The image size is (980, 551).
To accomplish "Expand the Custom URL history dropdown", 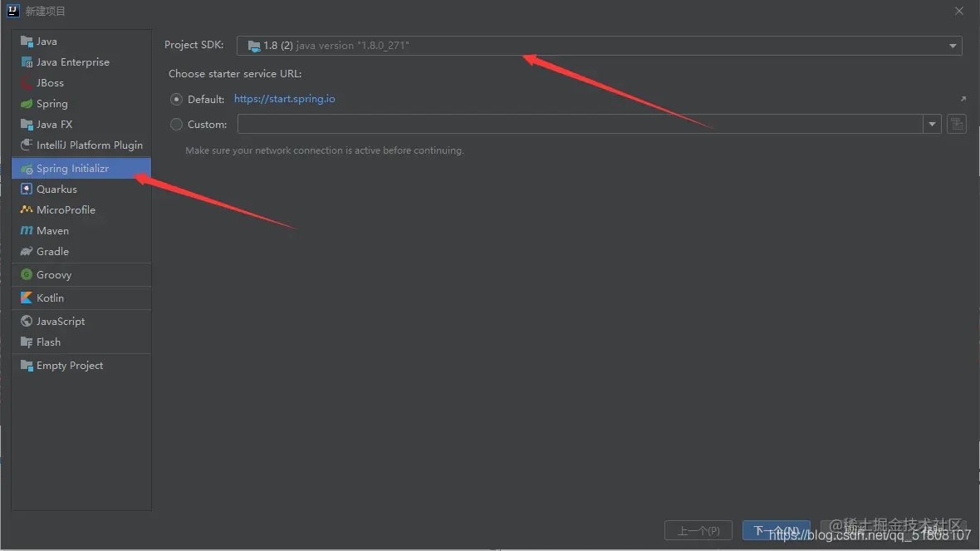I will 932,124.
